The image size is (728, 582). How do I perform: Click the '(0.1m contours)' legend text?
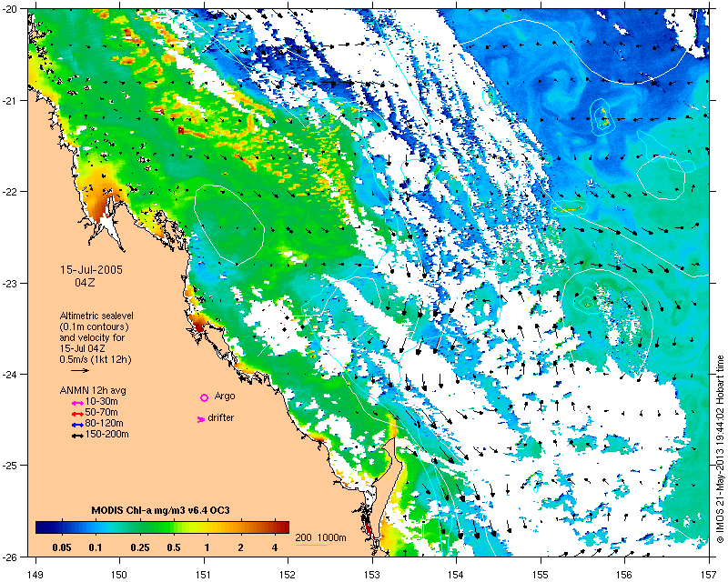pyautogui.click(x=95, y=326)
